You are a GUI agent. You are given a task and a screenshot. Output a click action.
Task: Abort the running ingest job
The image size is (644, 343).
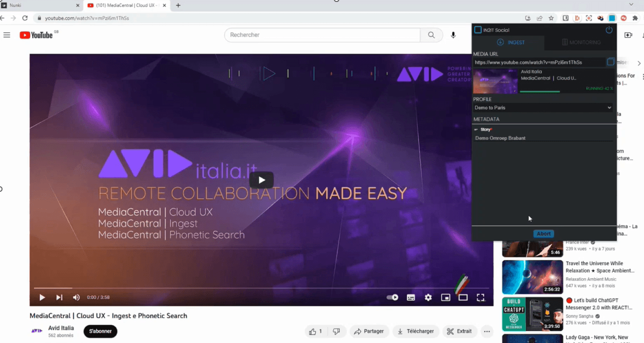[x=543, y=233]
